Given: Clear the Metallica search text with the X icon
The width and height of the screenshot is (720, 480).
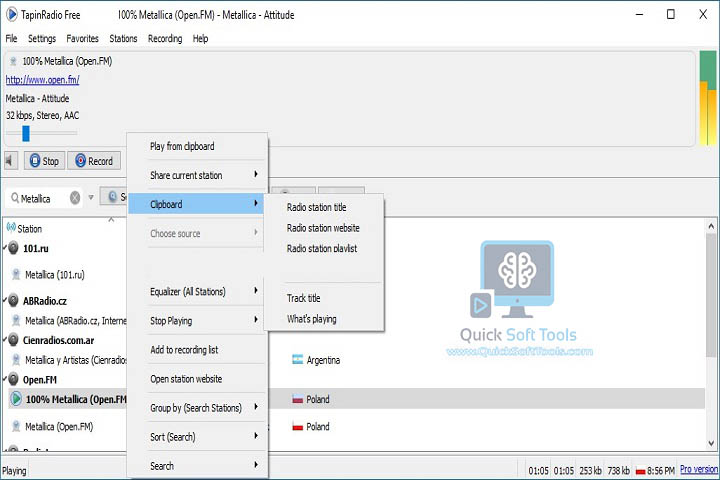Looking at the screenshot, I should pyautogui.click(x=75, y=198).
